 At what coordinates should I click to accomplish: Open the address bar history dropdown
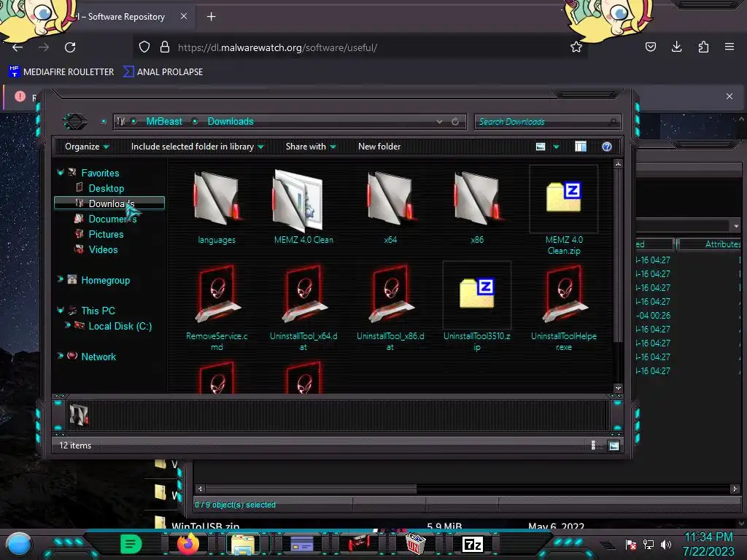click(439, 122)
